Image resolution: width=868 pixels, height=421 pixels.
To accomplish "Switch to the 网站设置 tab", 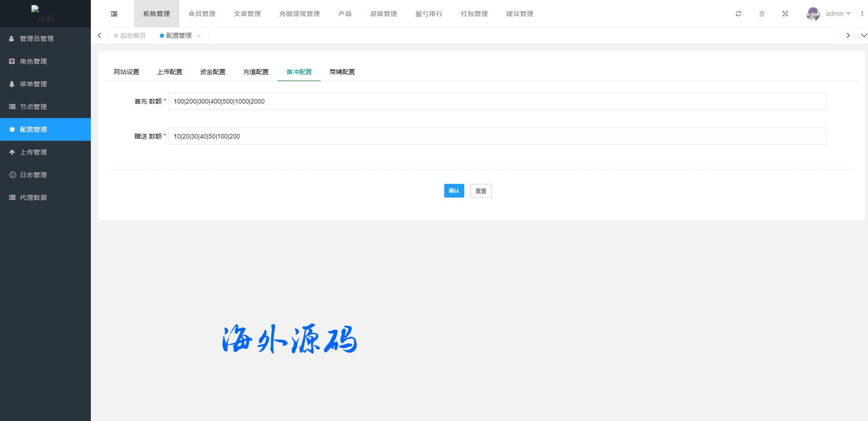I will click(x=126, y=72).
